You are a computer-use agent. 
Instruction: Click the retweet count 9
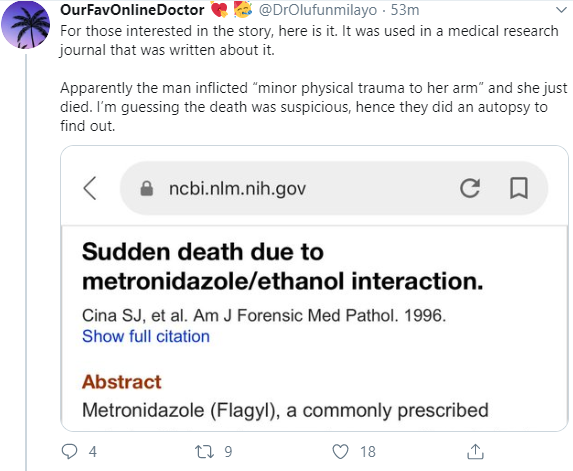pyautogui.click(x=228, y=452)
